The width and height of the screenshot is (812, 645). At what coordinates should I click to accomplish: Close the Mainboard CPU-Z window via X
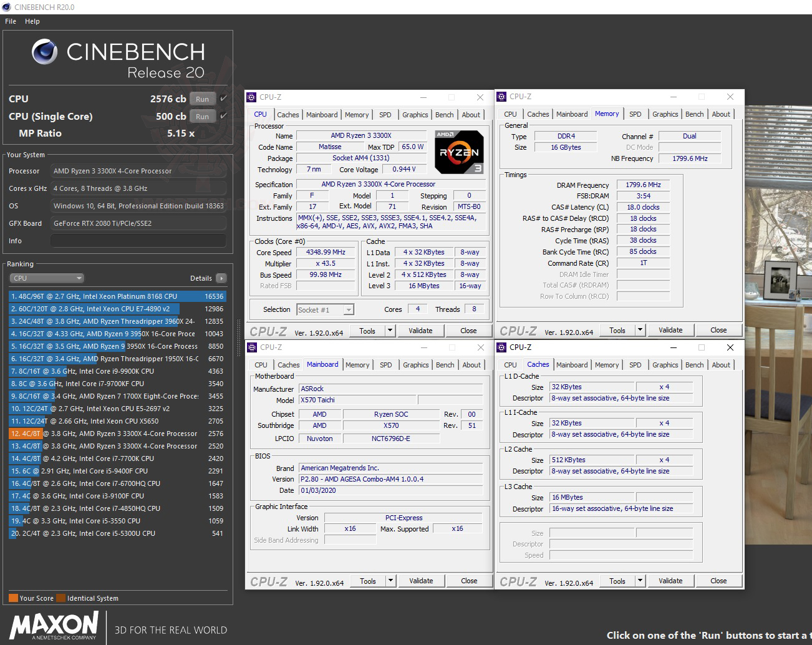[480, 347]
